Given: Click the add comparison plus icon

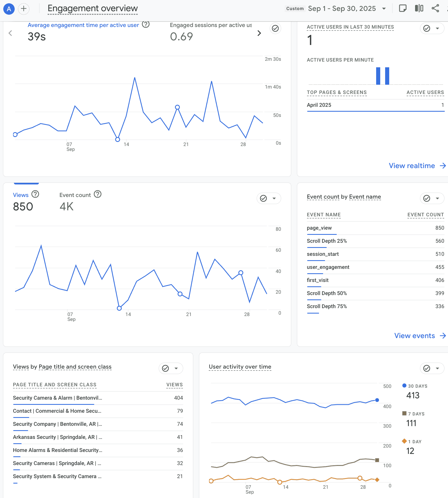Looking at the screenshot, I should point(24,9).
